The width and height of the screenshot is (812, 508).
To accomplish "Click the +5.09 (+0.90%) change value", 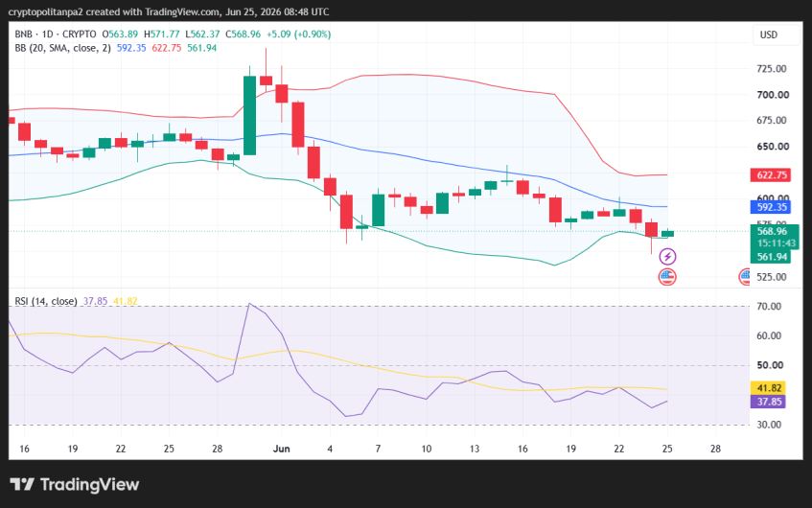I will (x=298, y=35).
